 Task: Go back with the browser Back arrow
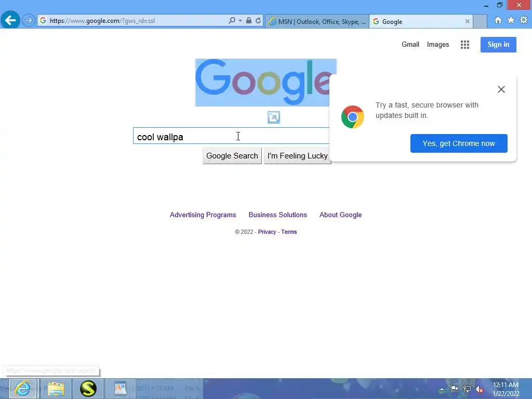tap(10, 20)
